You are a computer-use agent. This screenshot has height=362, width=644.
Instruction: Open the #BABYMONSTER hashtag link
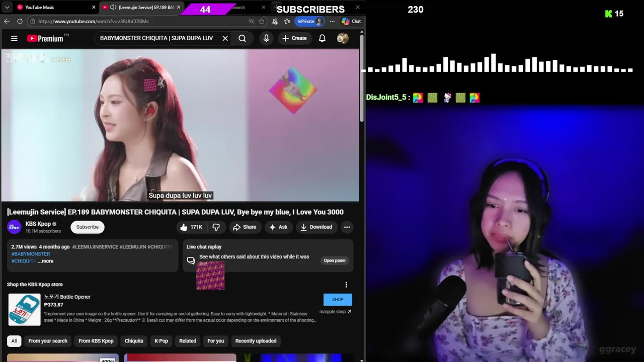[31, 254]
